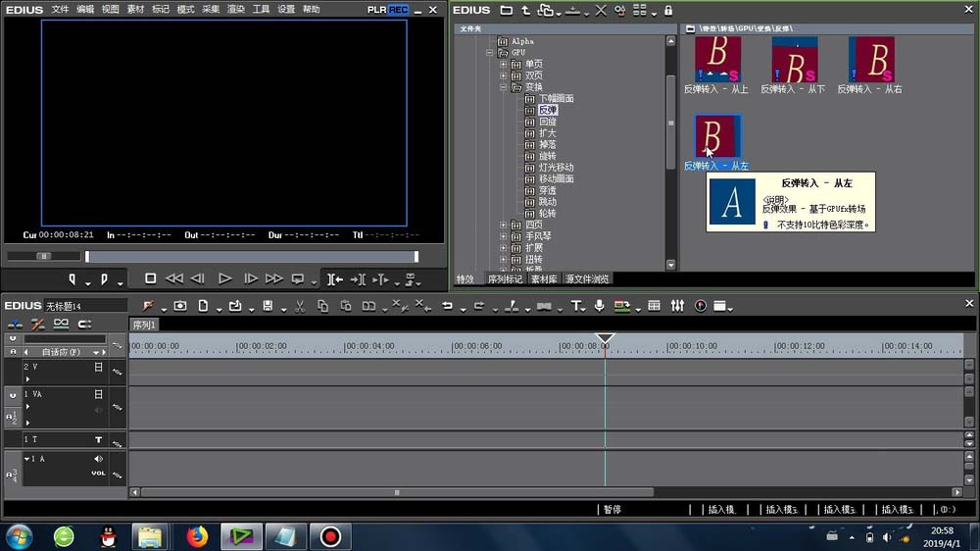Click the create title T tool
This screenshot has height=551, width=980.
coord(576,306)
